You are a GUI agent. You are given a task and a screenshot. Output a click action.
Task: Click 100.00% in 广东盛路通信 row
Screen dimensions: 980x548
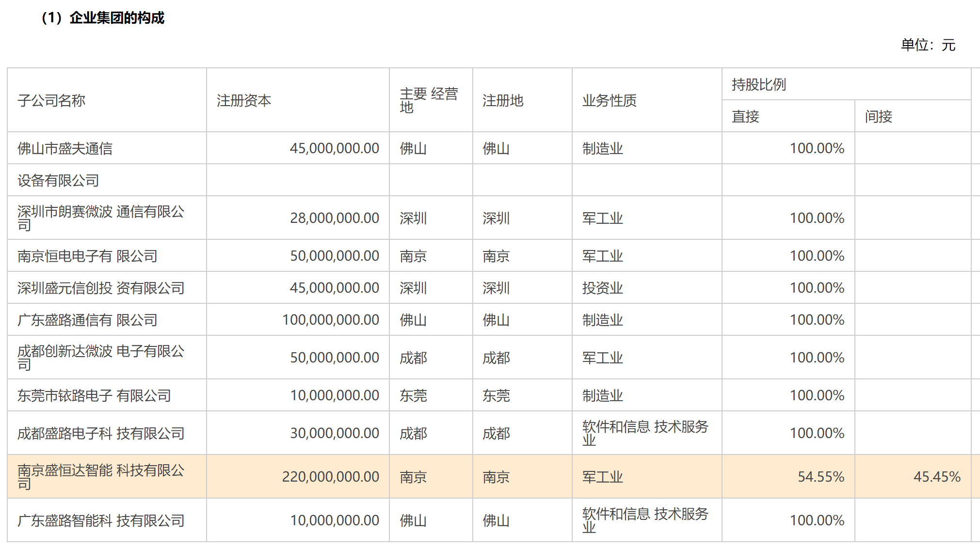coord(817,320)
